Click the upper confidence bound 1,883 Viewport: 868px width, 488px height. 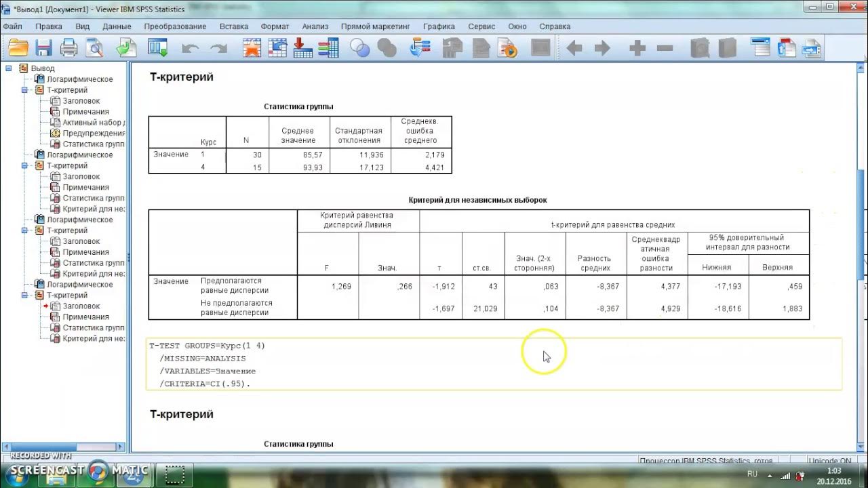coord(791,309)
